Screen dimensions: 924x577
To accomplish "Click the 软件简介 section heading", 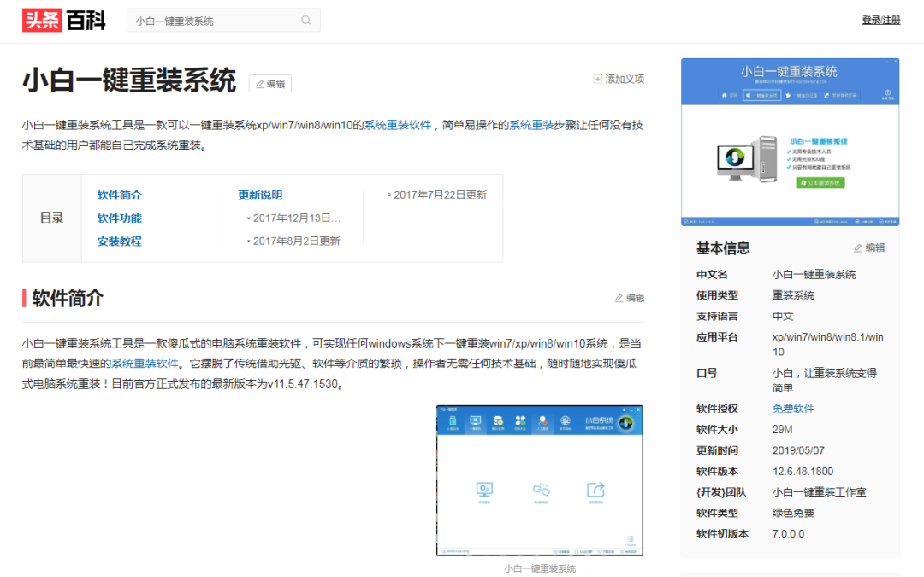I will tap(68, 298).
